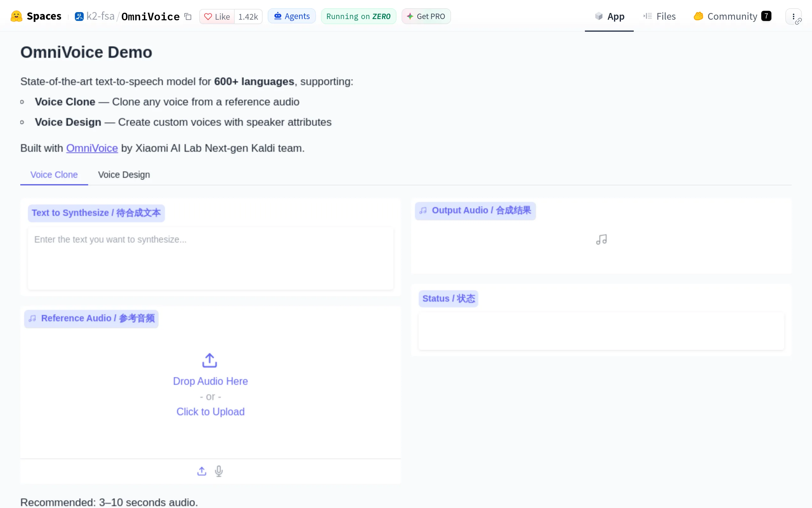Select the Voice Clone tab
812x508 pixels.
(x=54, y=175)
